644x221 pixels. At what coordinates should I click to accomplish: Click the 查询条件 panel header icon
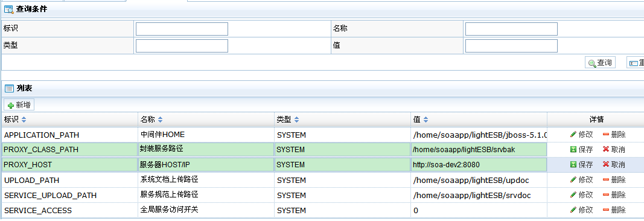[8, 9]
